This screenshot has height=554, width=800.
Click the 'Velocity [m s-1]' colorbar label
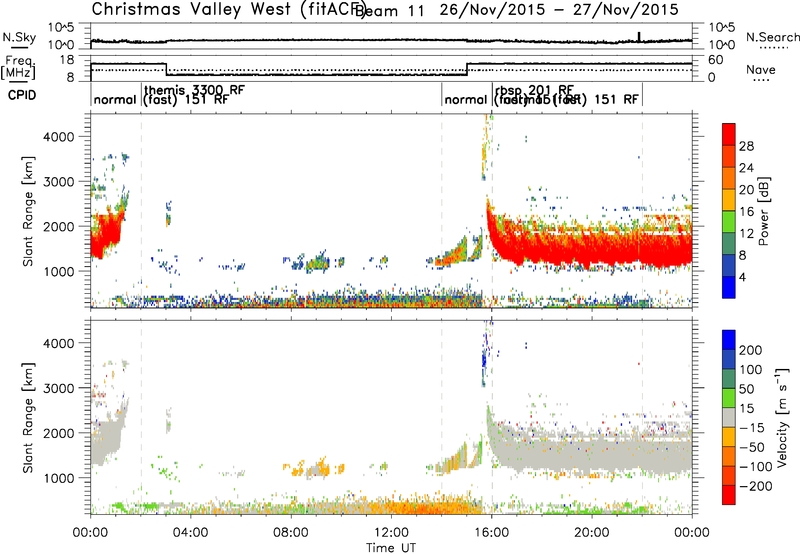click(x=782, y=417)
